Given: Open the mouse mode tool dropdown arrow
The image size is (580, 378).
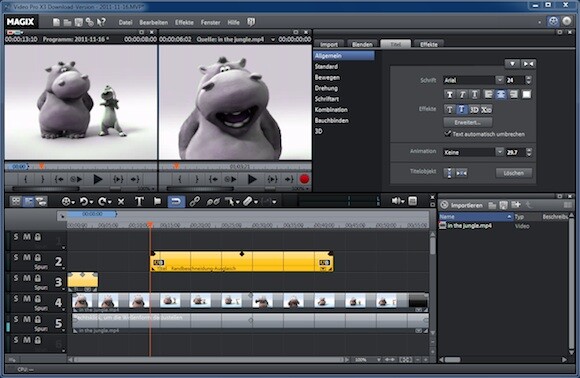Looking at the screenshot, I should coord(237,202).
